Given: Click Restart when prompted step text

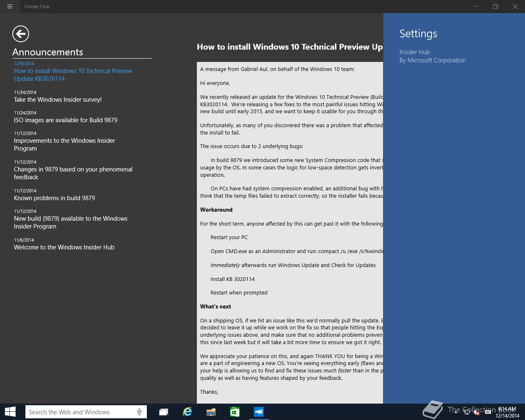Looking at the screenshot, I should [x=239, y=292].
